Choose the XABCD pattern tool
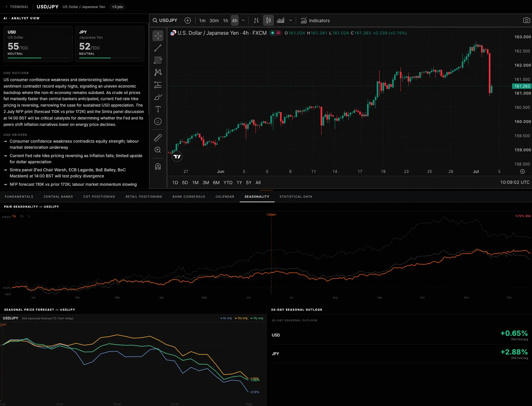The width and height of the screenshot is (532, 406). click(x=158, y=72)
